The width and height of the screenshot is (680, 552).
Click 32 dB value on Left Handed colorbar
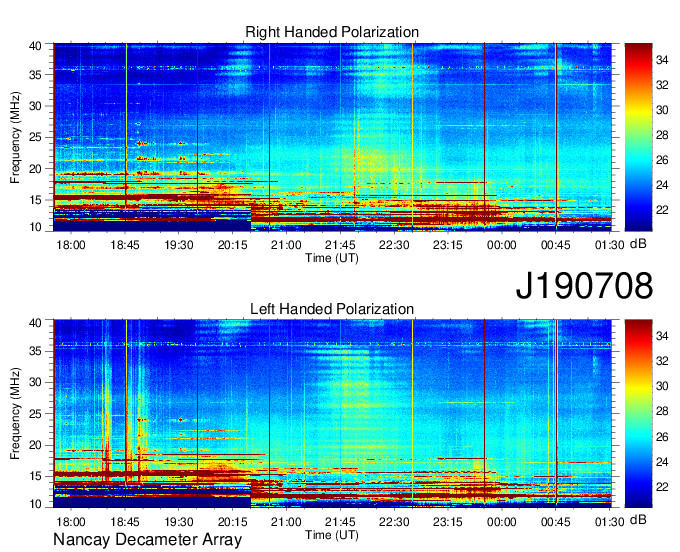point(662,361)
